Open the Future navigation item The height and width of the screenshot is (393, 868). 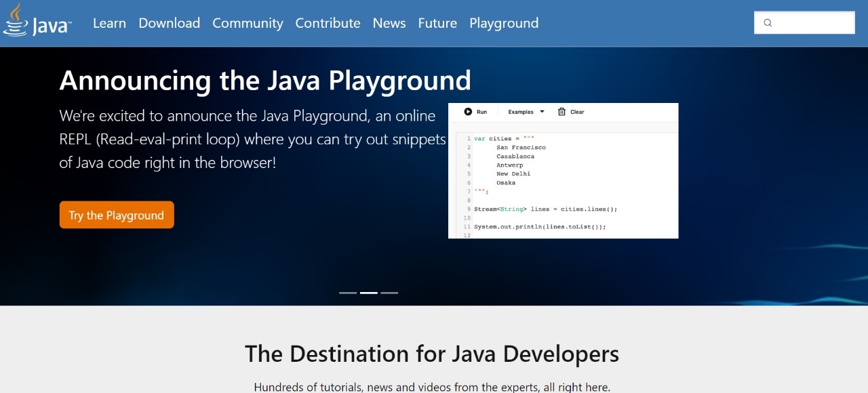coord(437,23)
